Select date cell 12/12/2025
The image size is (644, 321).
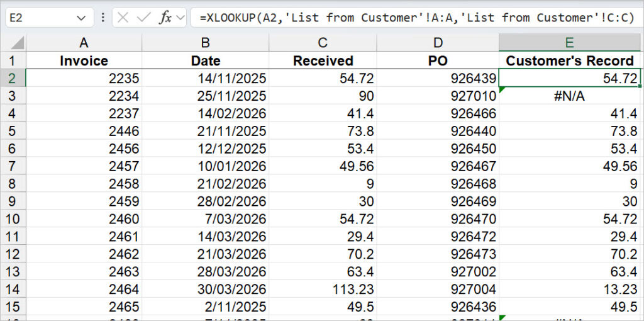tap(206, 148)
